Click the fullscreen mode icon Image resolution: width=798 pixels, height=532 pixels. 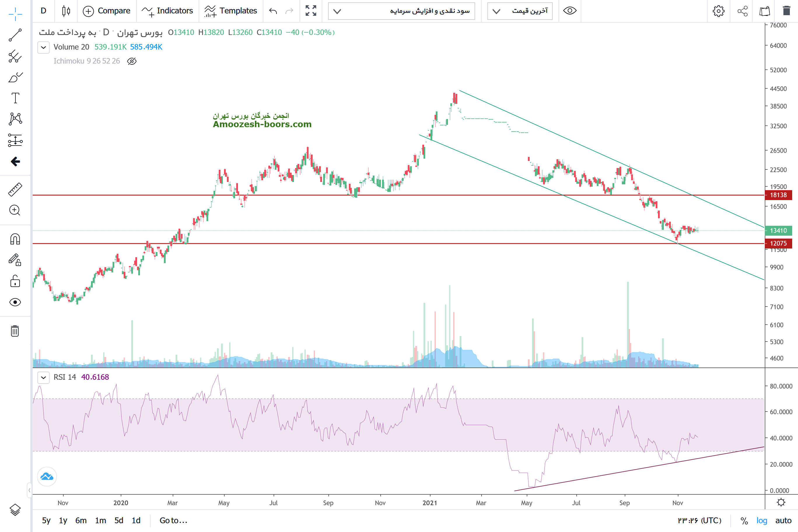pos(310,11)
